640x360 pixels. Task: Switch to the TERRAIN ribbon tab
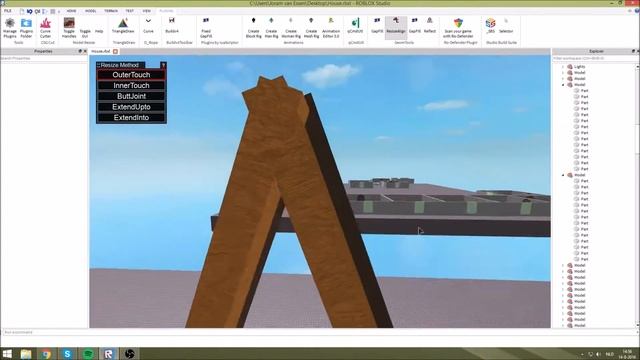(111, 11)
